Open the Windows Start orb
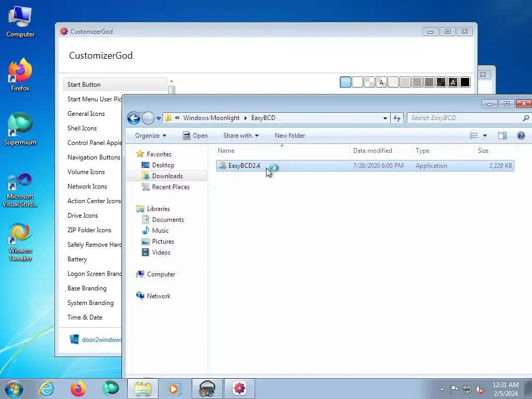532x399 pixels. [x=14, y=389]
